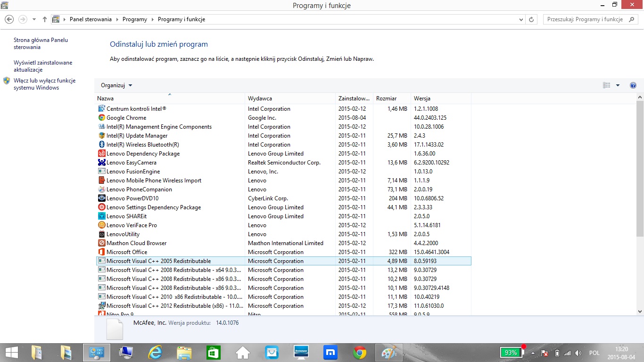Open the Windows Store taskbar icon

[x=214, y=353]
